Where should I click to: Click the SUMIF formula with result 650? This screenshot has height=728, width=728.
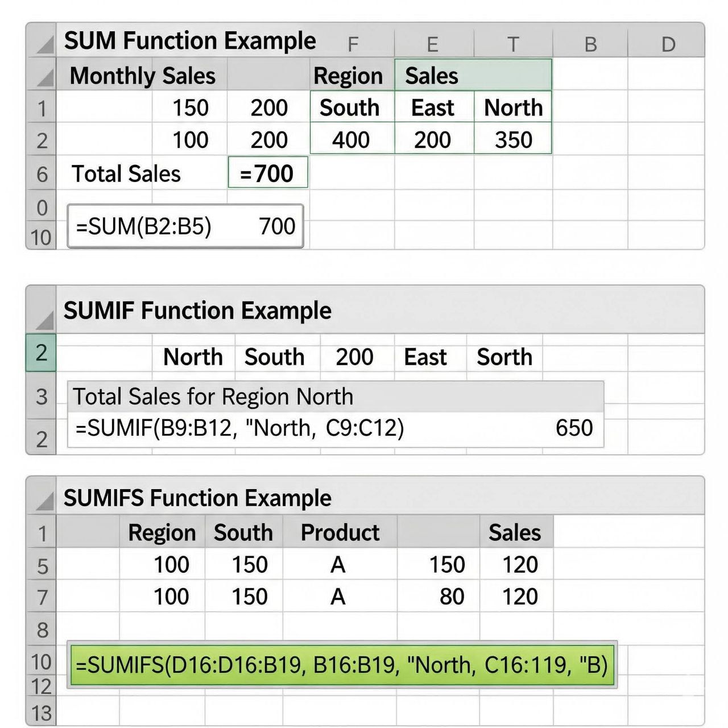point(336,428)
